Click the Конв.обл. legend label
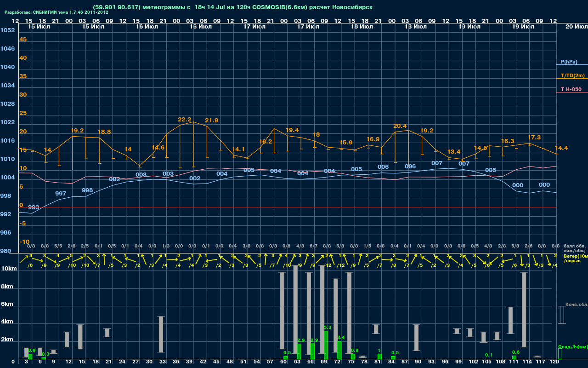The image size is (588, 368). click(x=577, y=305)
